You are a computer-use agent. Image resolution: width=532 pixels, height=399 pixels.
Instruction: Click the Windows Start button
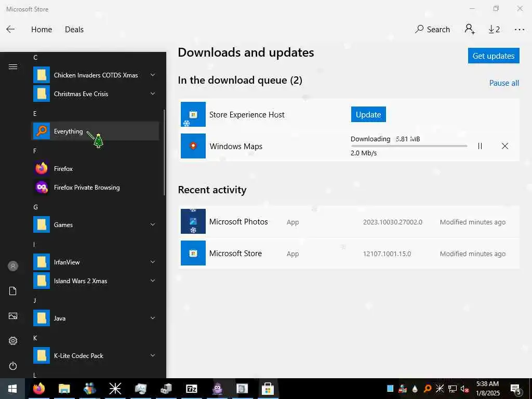[12, 389]
